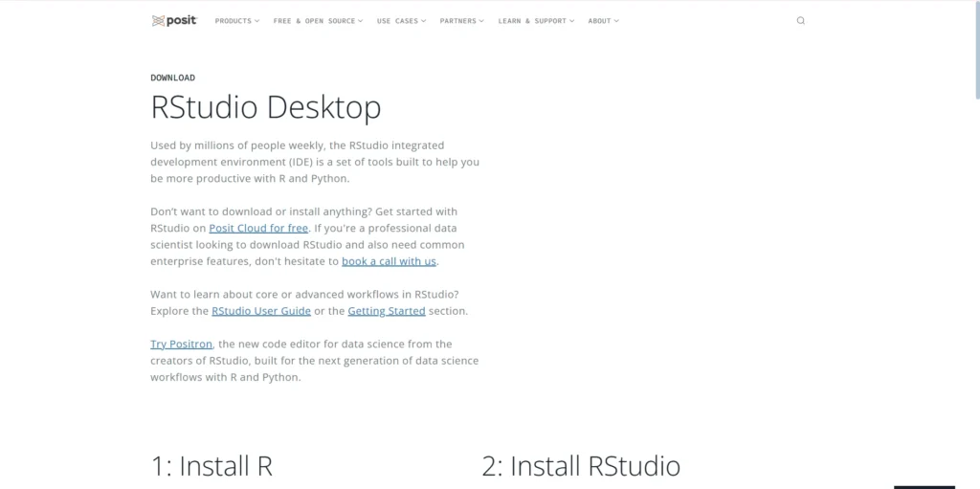Open the Learn & Support menu

point(535,20)
